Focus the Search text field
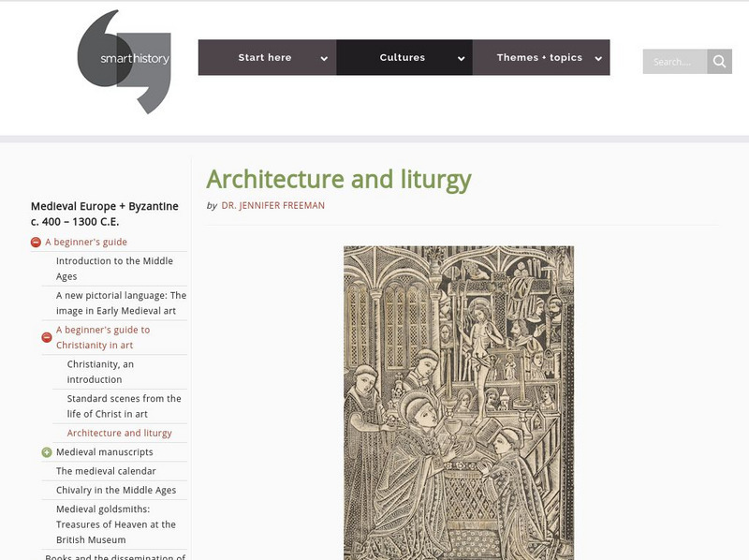The width and height of the screenshot is (749, 560). tap(674, 61)
